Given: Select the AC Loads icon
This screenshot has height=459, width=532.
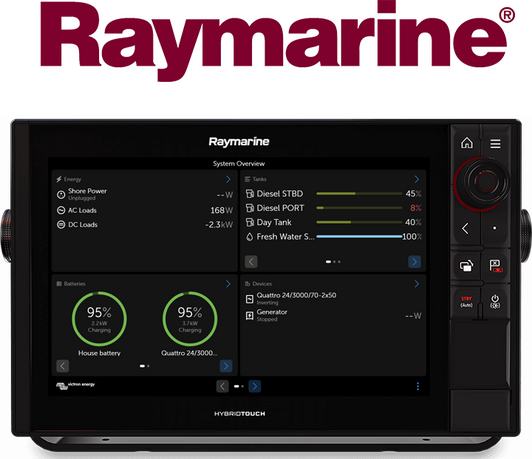Looking at the screenshot, I should click(x=61, y=210).
